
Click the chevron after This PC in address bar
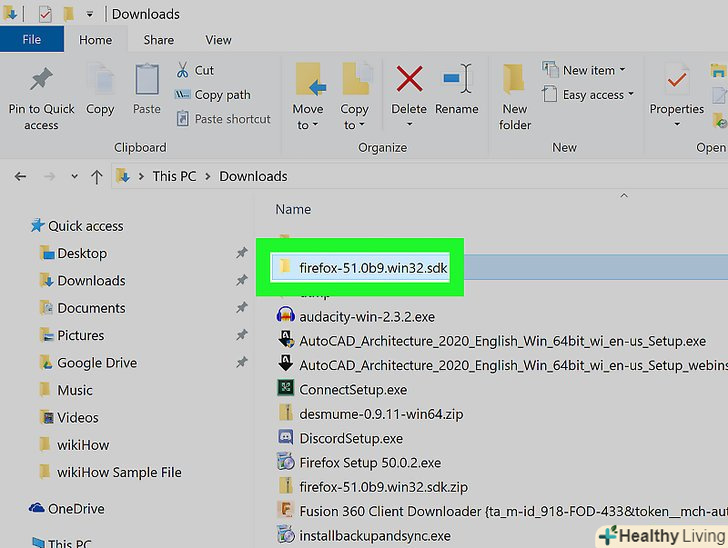click(x=208, y=176)
